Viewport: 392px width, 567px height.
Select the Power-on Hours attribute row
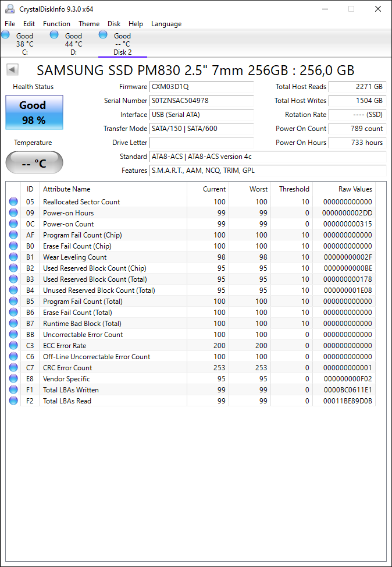tap(191, 213)
